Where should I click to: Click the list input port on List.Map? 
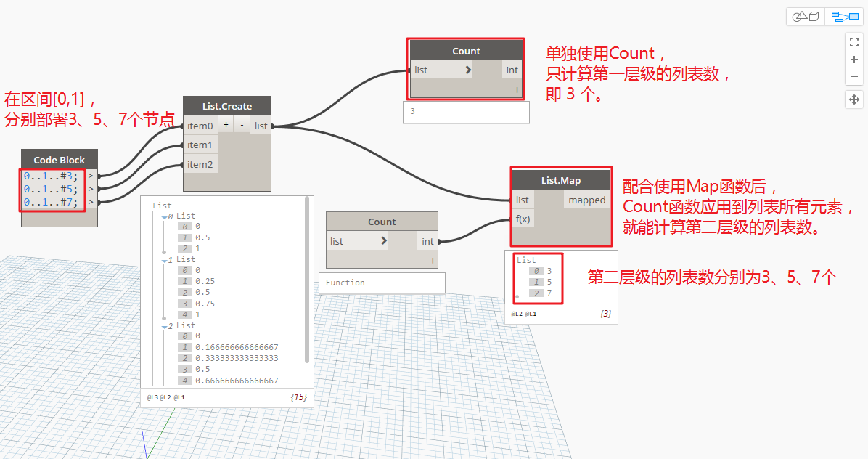[x=522, y=200]
